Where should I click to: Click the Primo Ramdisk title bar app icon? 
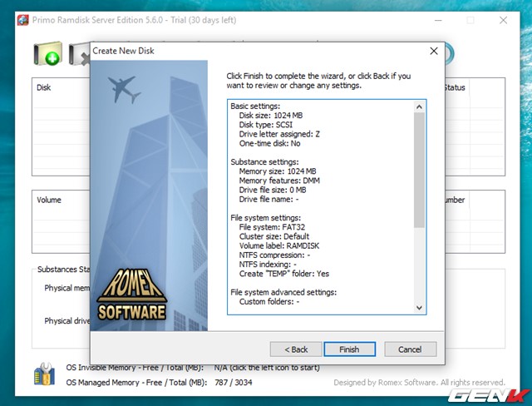pyautogui.click(x=23, y=20)
